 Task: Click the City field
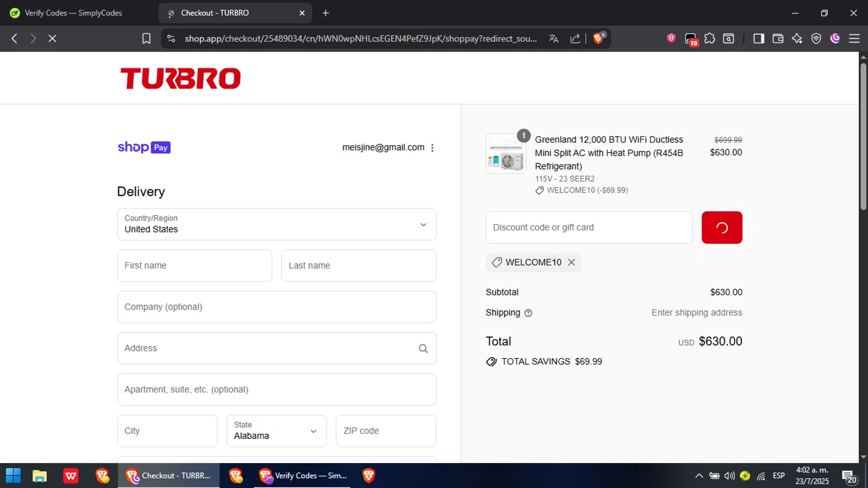pyautogui.click(x=167, y=431)
